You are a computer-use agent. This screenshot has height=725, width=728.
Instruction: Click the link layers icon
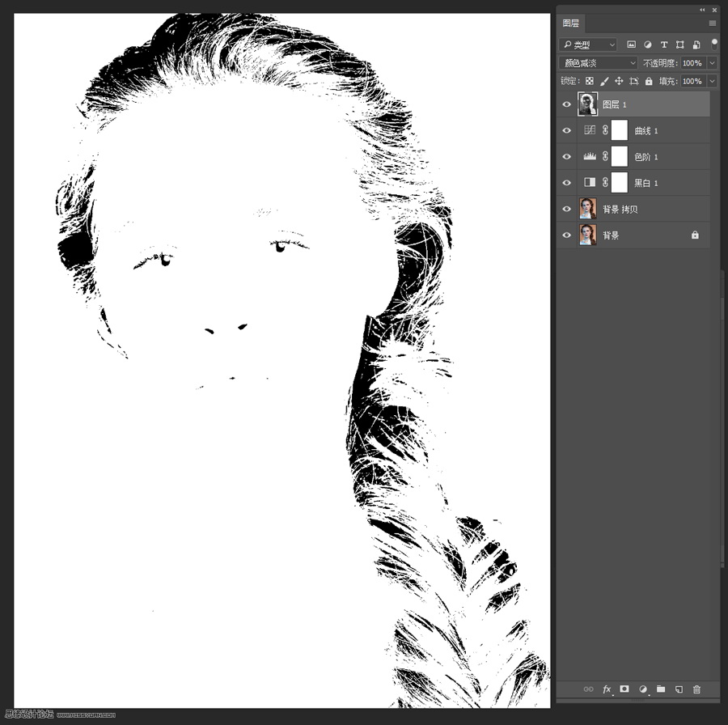[588, 689]
